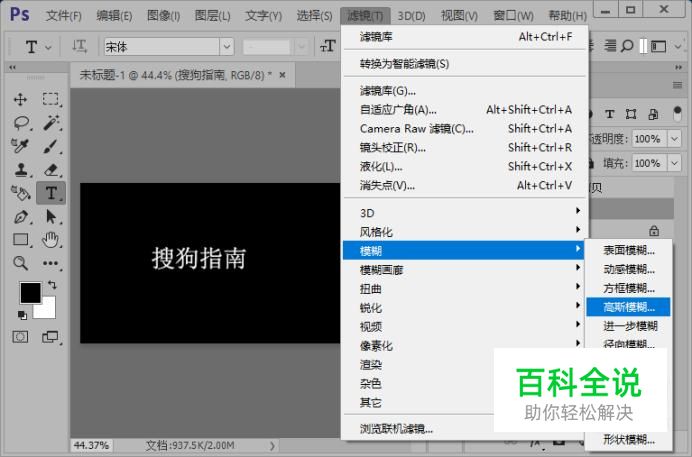Select the Zoom tool
Viewport: 692px width, 457px height.
pyautogui.click(x=20, y=263)
